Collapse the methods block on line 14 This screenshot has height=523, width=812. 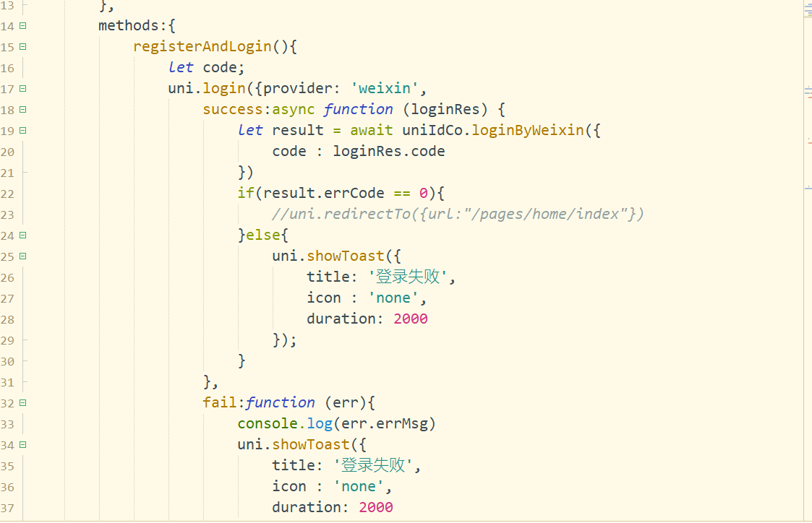tap(23, 26)
